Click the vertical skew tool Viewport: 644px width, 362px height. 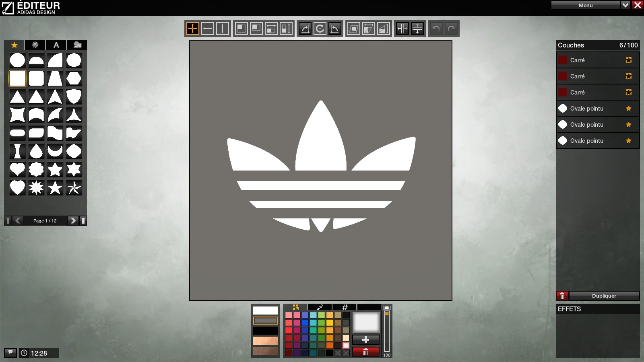[384, 29]
